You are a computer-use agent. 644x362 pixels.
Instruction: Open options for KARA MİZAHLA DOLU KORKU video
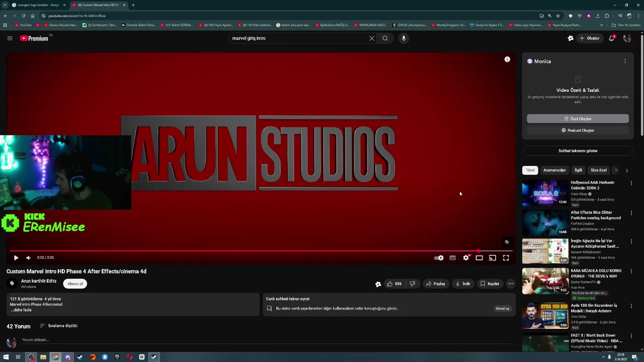click(631, 271)
